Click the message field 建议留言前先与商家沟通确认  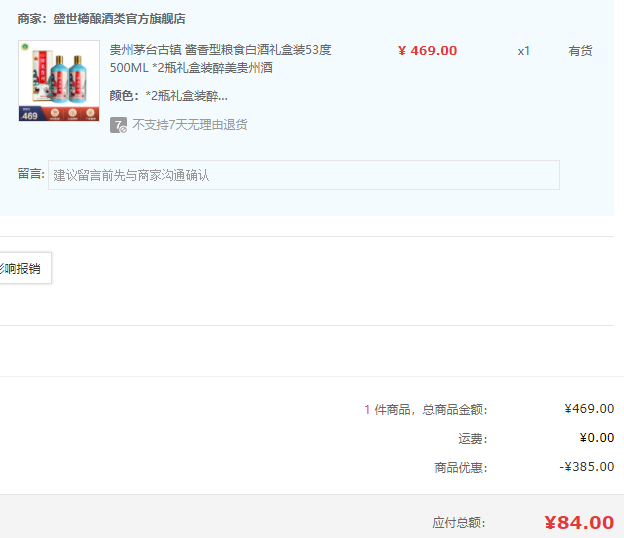(304, 175)
